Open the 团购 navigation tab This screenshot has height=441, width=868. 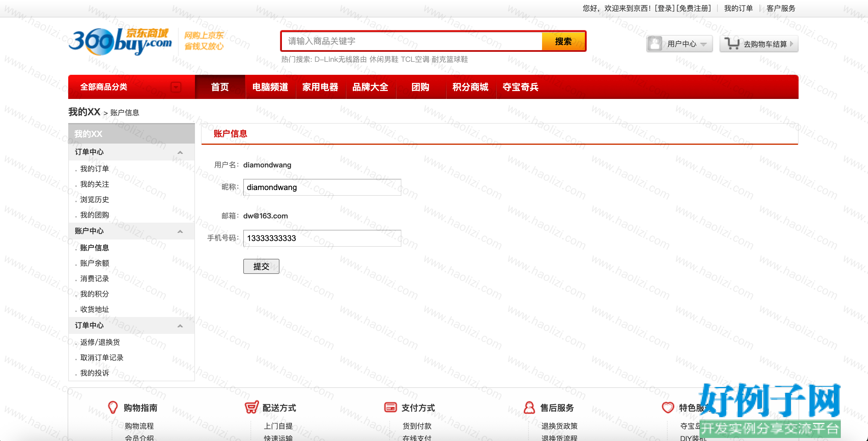(x=420, y=87)
